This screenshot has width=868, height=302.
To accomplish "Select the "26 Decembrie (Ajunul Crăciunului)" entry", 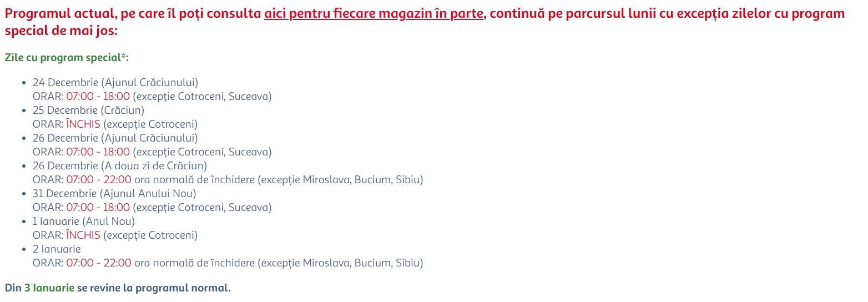I will point(115,138).
